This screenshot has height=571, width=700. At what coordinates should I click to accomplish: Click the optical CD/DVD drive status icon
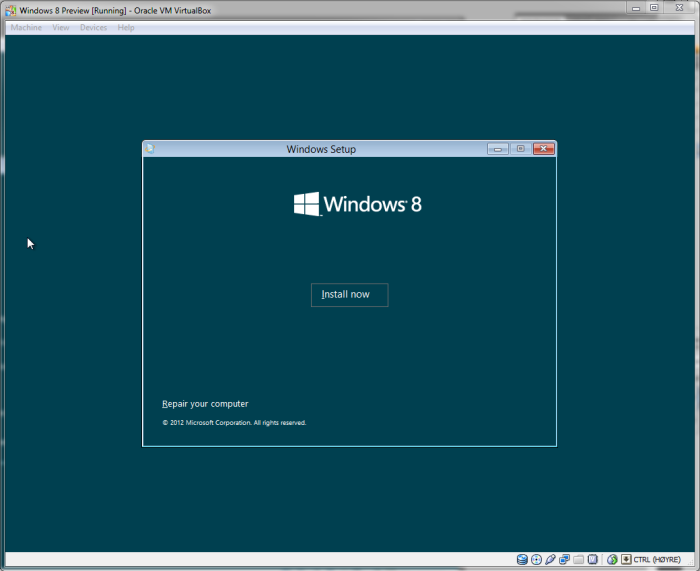point(536,559)
